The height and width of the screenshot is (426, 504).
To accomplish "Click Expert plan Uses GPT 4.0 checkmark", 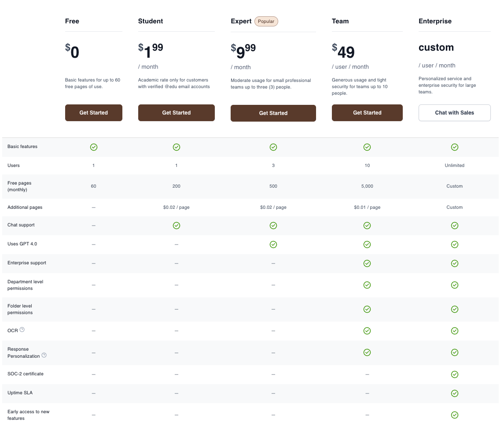I will [x=273, y=244].
